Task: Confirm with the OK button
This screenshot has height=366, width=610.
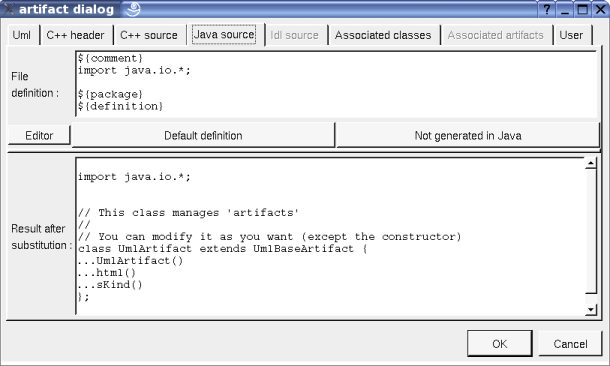Action: 500,344
